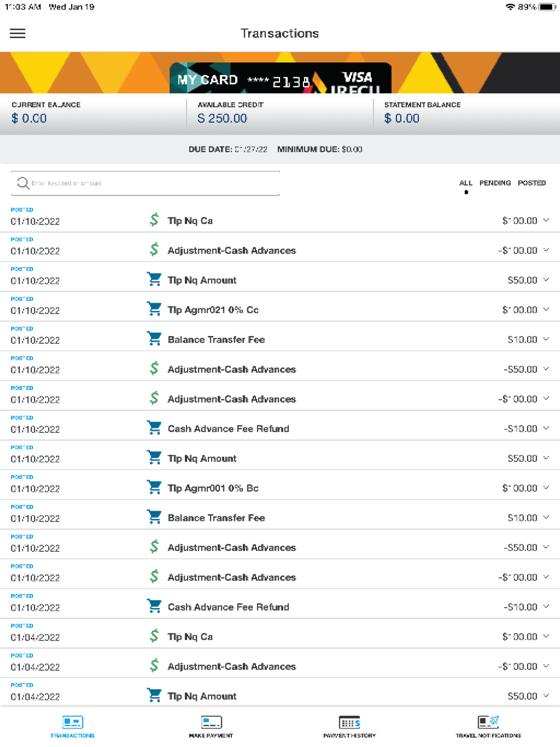Screen dimensions: 560x747
Task: Select the 01/10/2022 'Tlp Nq Ca' description
Action: [x=190, y=221]
